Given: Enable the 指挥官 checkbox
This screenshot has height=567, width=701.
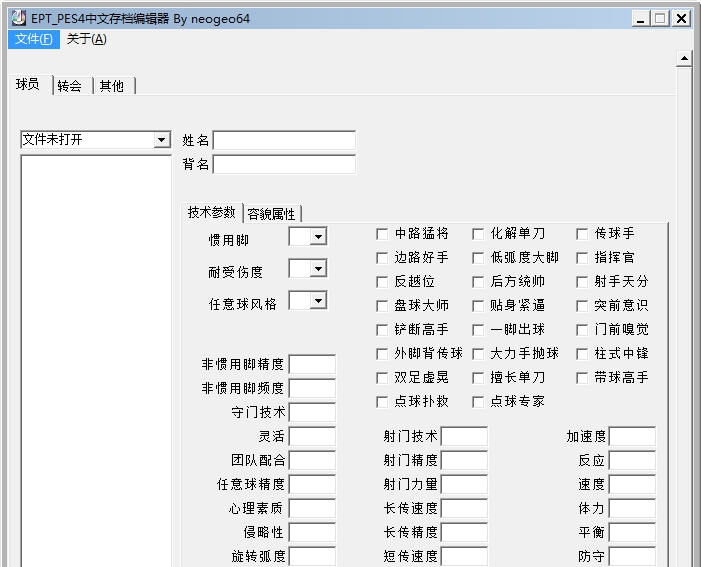Looking at the screenshot, I should click(582, 258).
